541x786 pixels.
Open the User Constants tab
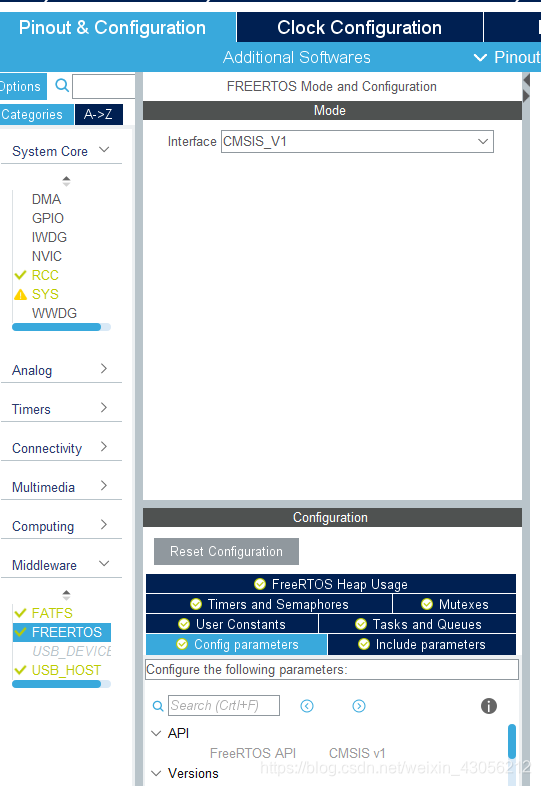pyautogui.click(x=232, y=624)
